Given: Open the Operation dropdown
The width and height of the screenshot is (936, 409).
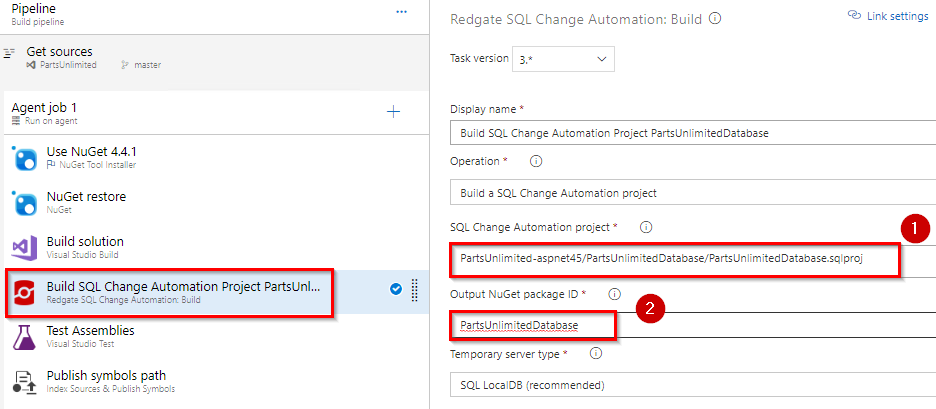Looking at the screenshot, I should (x=692, y=193).
